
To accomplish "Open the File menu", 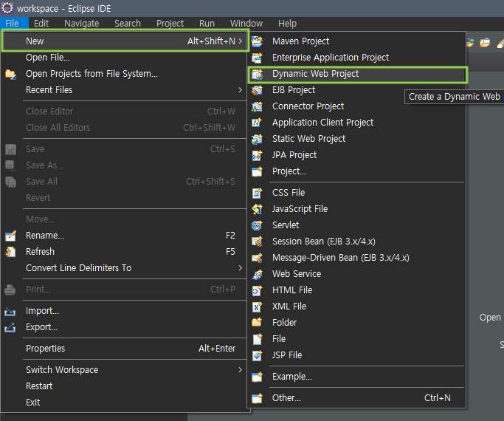I will [x=13, y=24].
